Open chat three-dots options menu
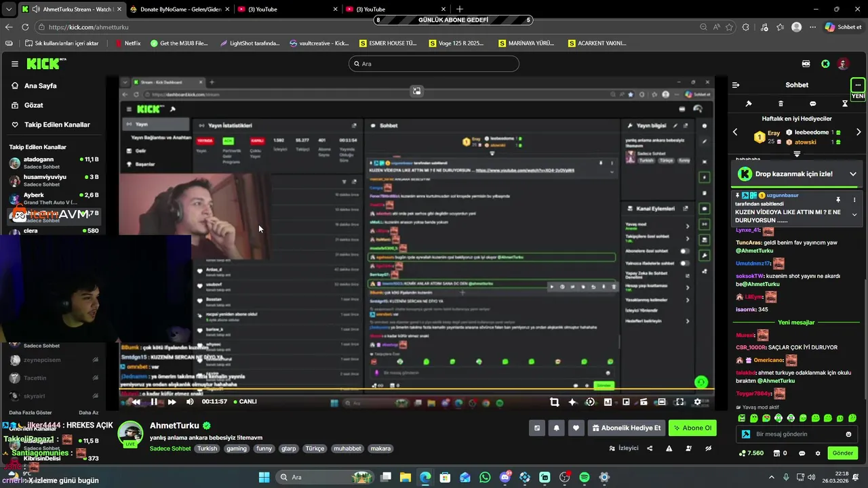868x488 pixels. [858, 85]
